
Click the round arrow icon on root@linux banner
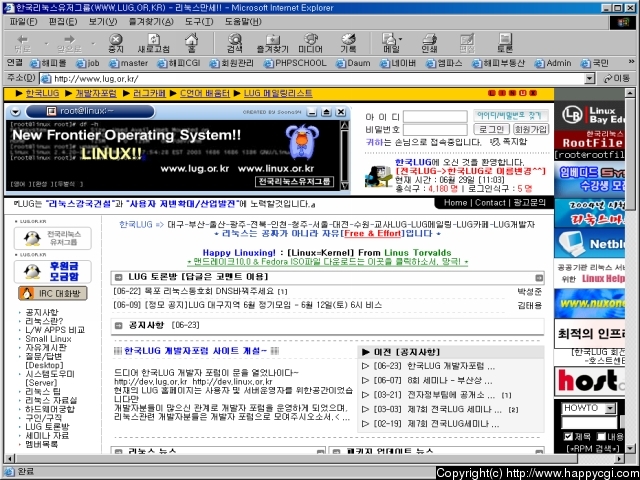pos(16,111)
